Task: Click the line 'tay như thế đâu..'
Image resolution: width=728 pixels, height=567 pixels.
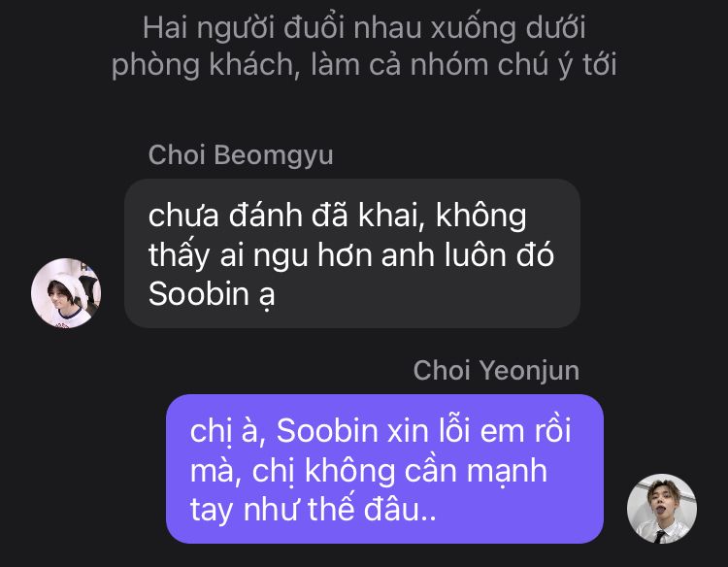Action: tap(313, 510)
